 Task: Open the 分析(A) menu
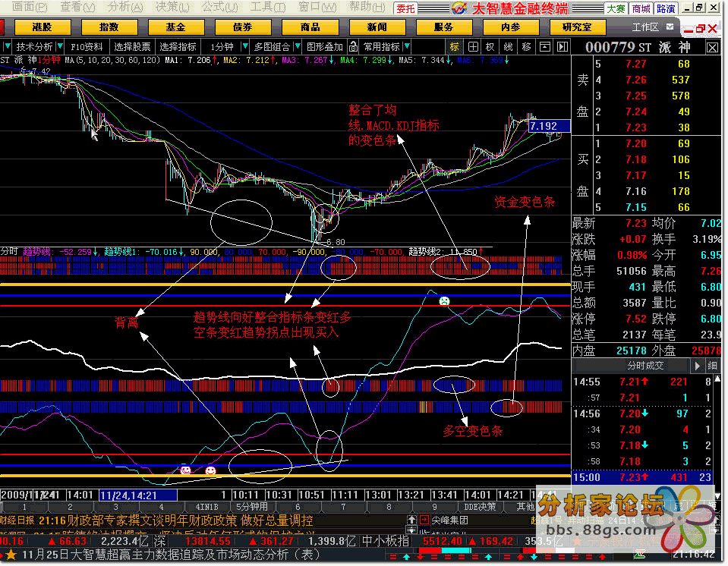point(125,7)
